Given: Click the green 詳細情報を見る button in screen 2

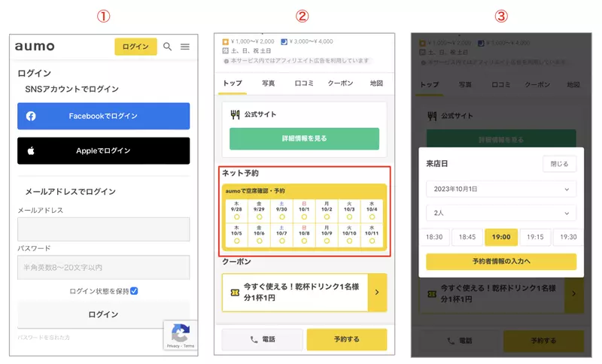Looking at the screenshot, I should coord(304,138).
